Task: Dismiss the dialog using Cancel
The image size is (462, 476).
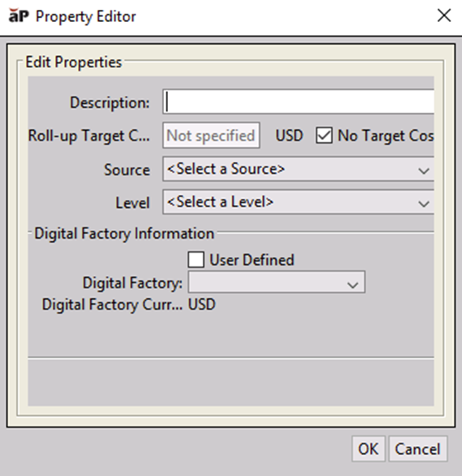Action: pos(417,449)
